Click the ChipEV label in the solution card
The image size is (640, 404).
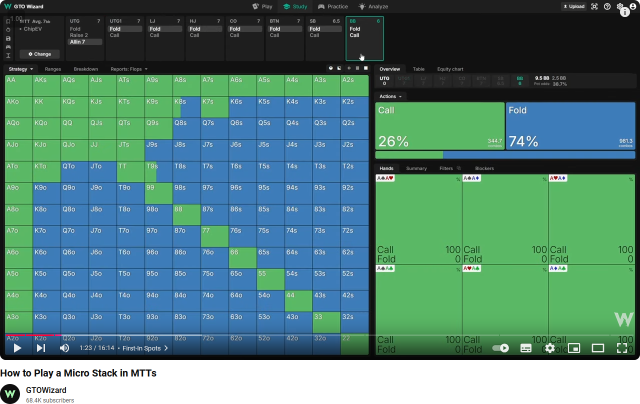tap(33, 29)
